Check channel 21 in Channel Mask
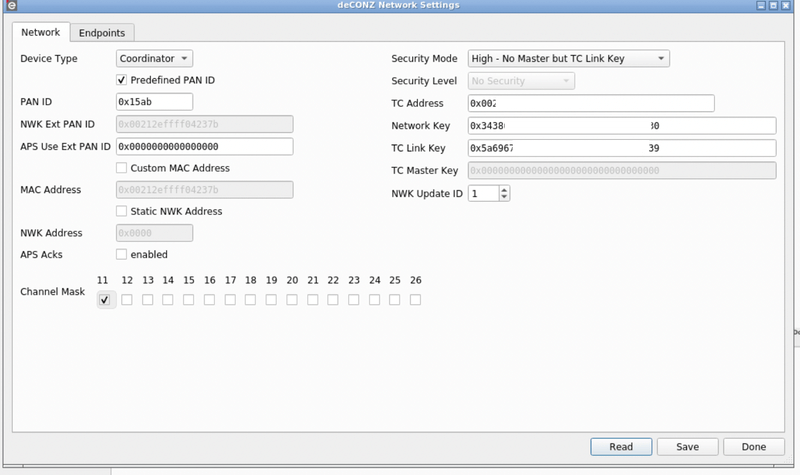Screen dimensions: 800x475 [x=313, y=299]
